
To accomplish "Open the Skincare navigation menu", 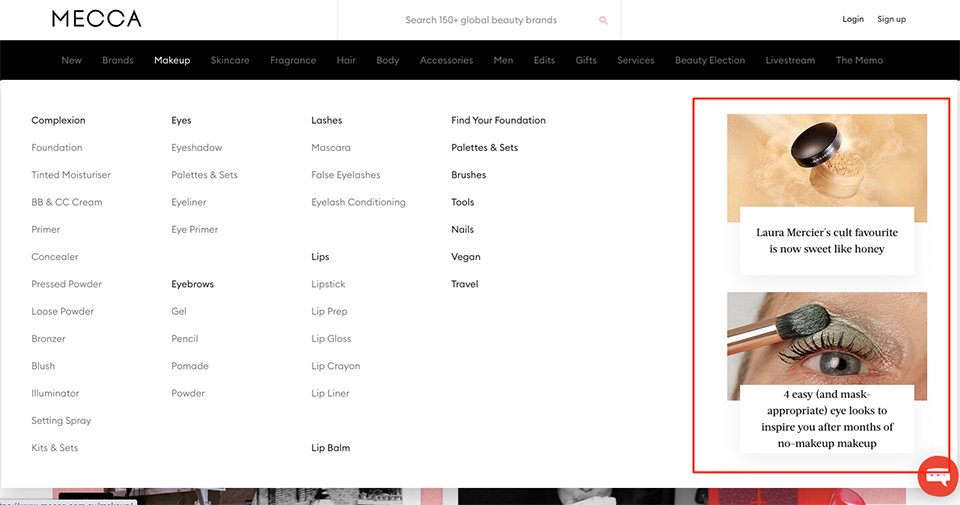I will 230,60.
